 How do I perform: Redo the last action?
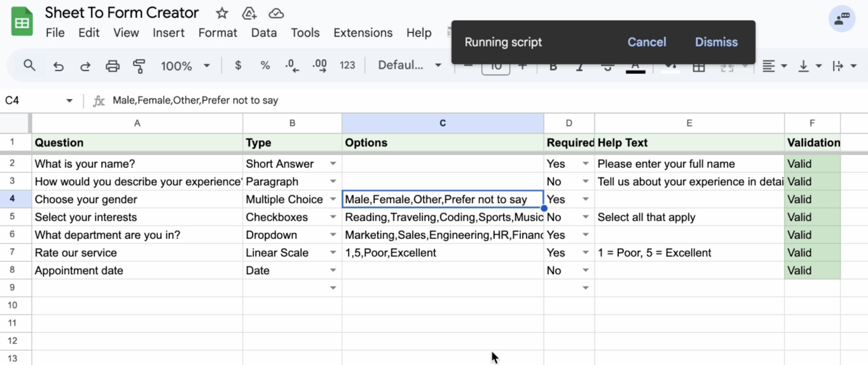click(85, 66)
